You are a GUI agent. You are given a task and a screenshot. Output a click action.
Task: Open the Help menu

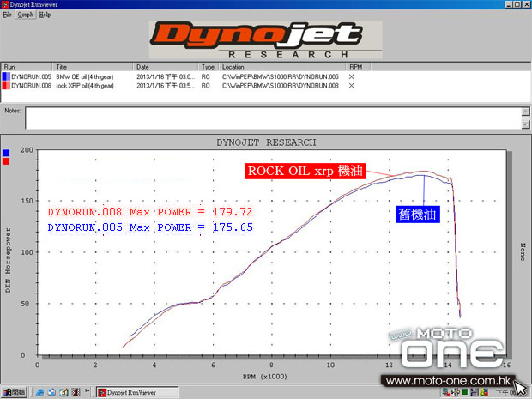(x=45, y=15)
